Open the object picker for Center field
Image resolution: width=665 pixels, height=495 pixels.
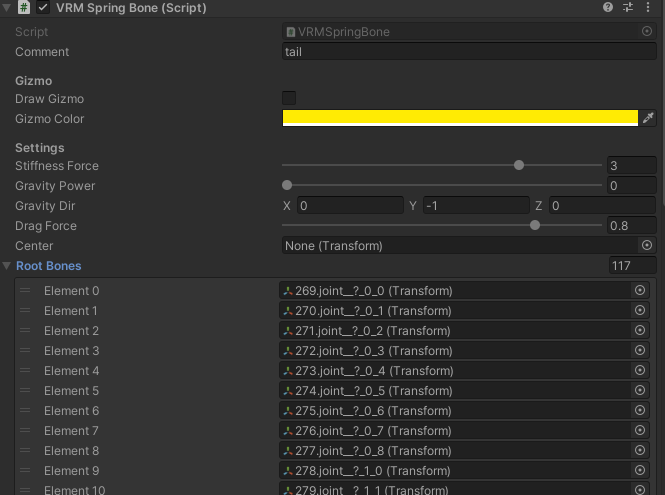[x=647, y=245]
